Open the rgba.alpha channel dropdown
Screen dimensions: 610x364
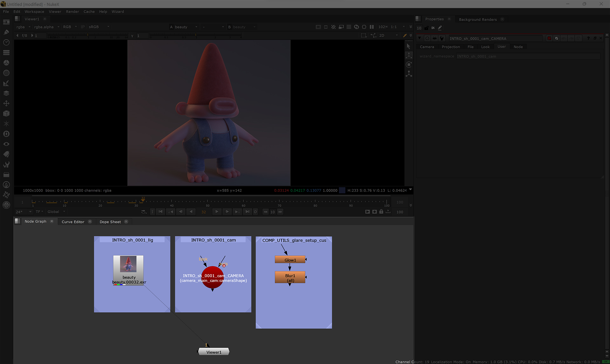(46, 27)
